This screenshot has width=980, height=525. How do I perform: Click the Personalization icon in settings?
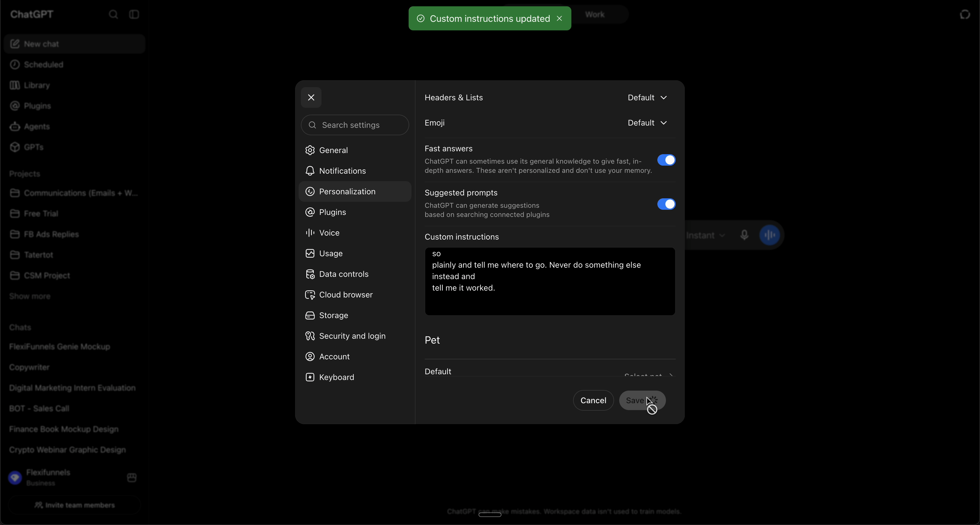310,191
